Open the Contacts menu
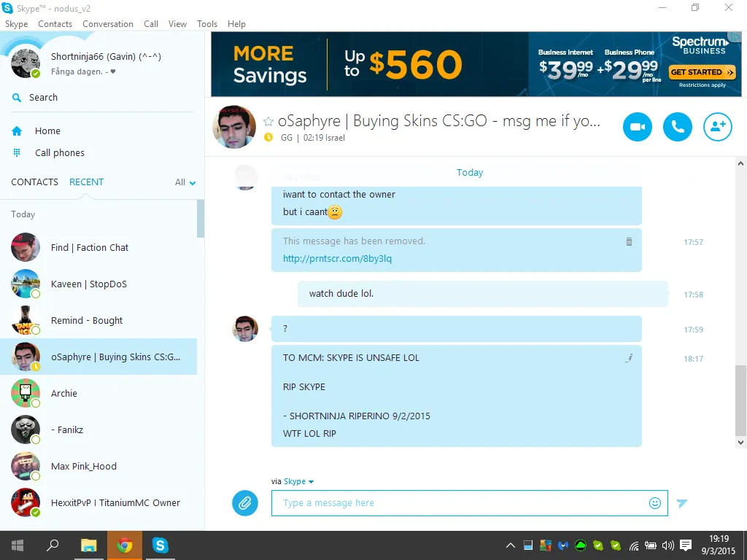This screenshot has width=747, height=560. (x=55, y=24)
